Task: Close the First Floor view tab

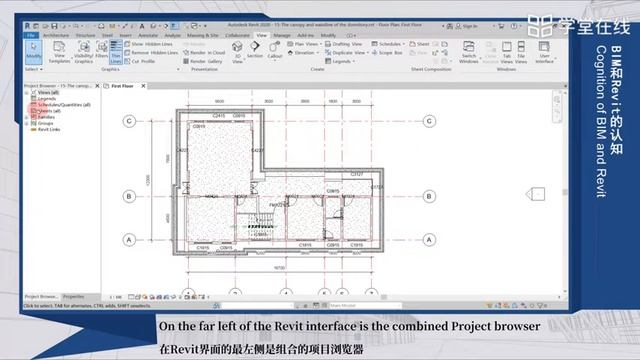Action: pyautogui.click(x=143, y=86)
